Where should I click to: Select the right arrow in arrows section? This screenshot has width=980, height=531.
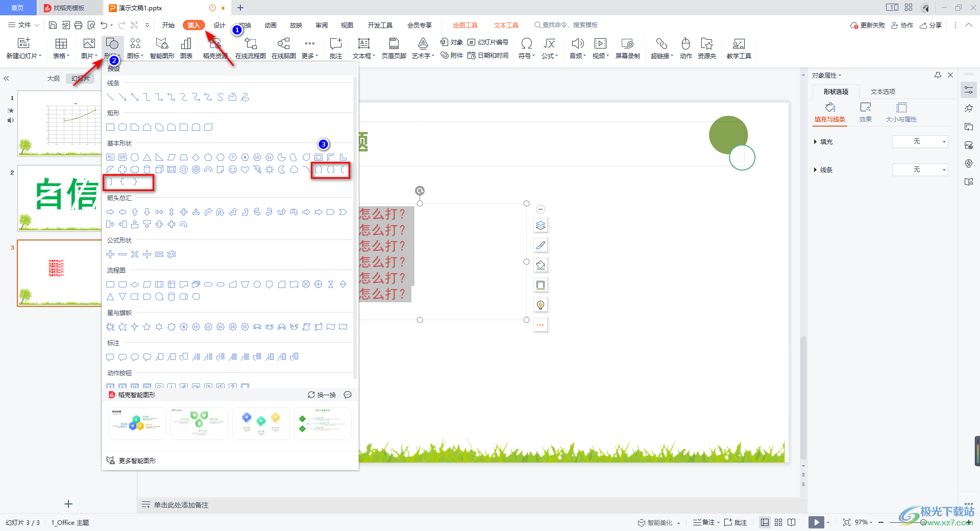(110, 212)
